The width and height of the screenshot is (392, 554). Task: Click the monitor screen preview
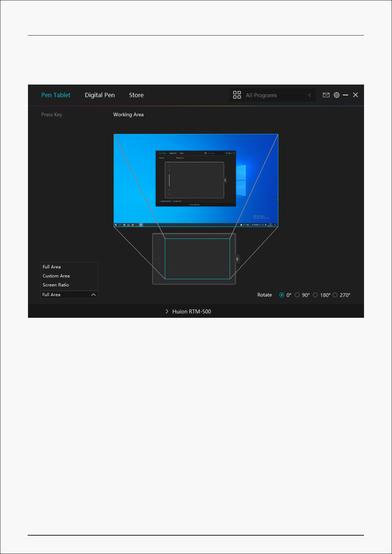[196, 180]
